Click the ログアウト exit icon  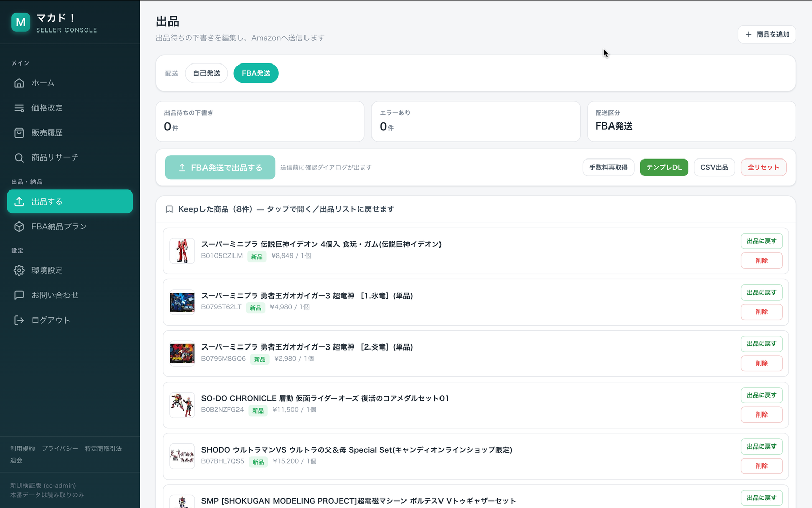click(19, 320)
